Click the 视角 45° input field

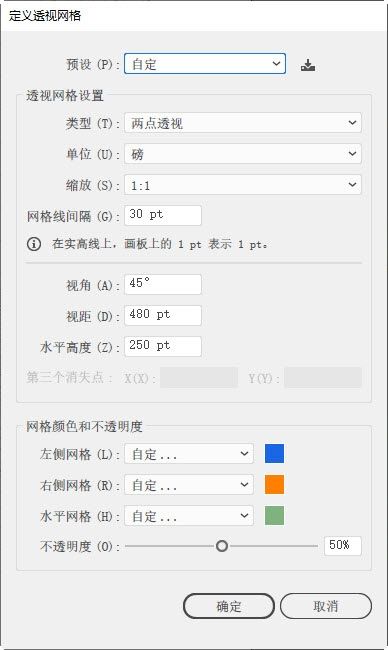[x=163, y=284]
